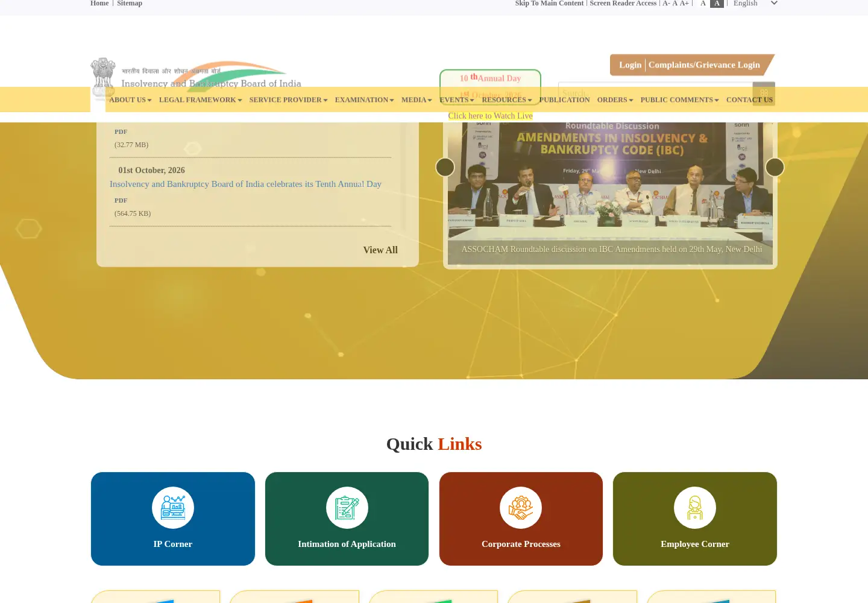The image size is (868, 603).
Task: Open the Contact Us menu item
Action: [749, 100]
